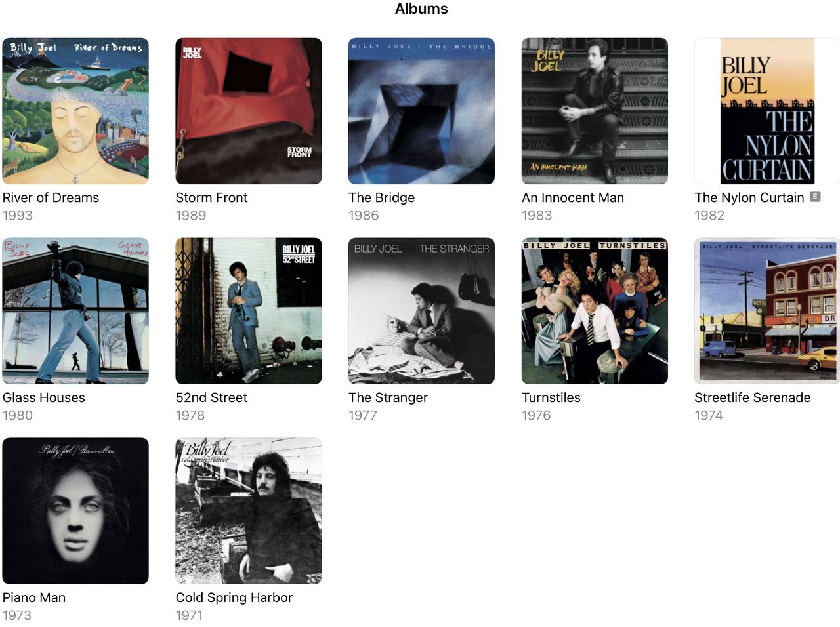
Task: Open the Storm Front album cover
Action: point(249,111)
